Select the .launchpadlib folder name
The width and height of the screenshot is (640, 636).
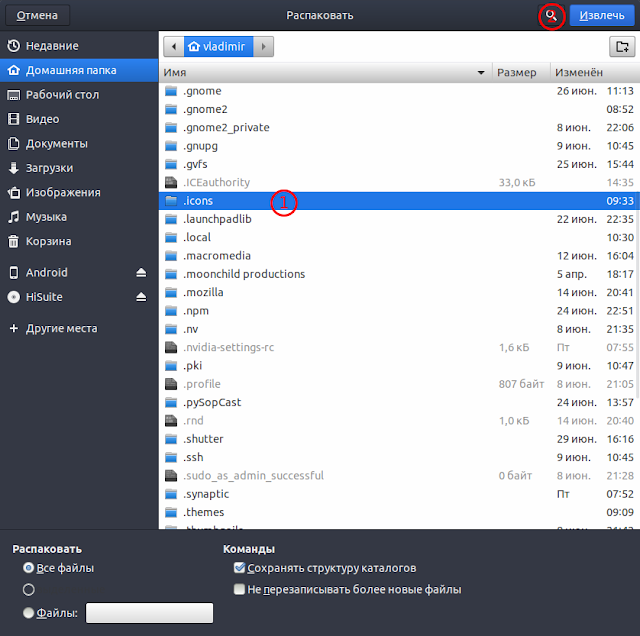217,219
